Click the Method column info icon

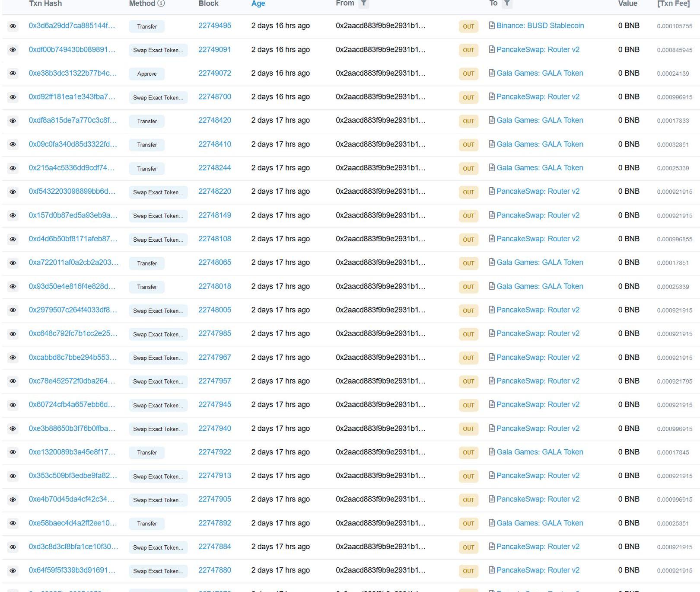pyautogui.click(x=161, y=3)
